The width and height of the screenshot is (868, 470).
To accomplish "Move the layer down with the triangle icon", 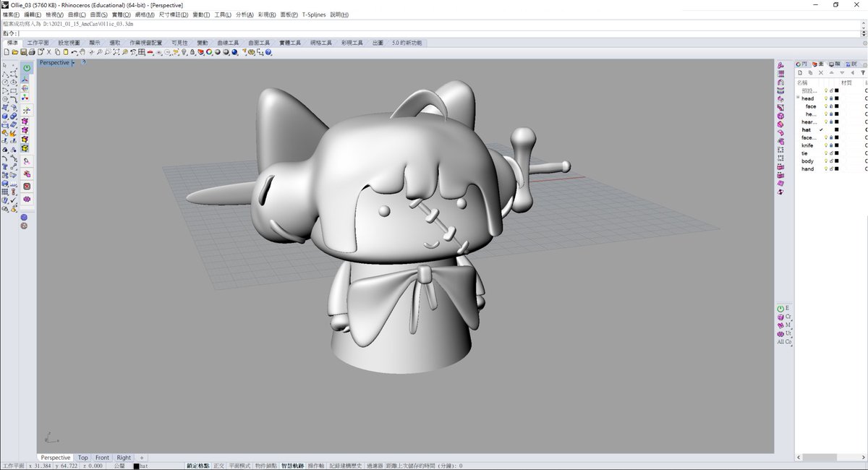I will coord(842,72).
